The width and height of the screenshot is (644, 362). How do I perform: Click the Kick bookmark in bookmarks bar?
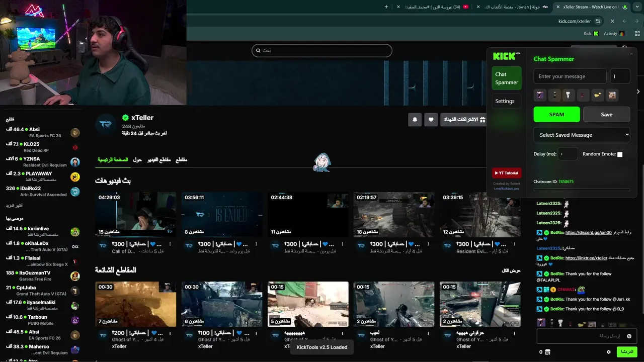pos(591,34)
